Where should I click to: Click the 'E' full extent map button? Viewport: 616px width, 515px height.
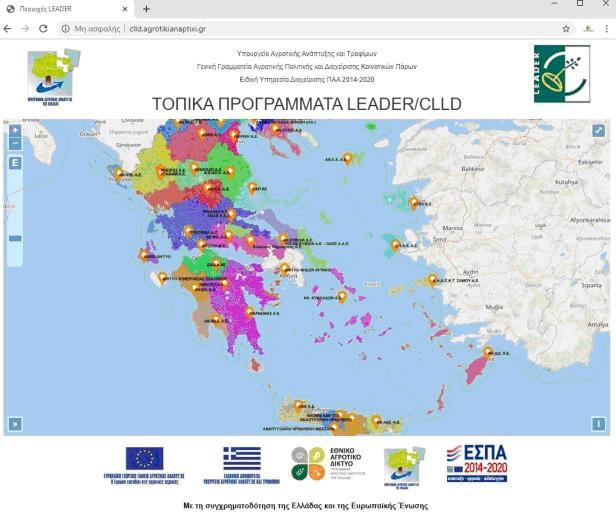[14, 162]
